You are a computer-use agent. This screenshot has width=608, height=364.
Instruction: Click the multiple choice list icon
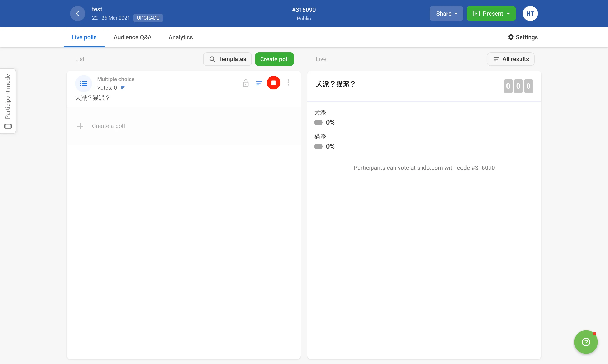pyautogui.click(x=83, y=84)
